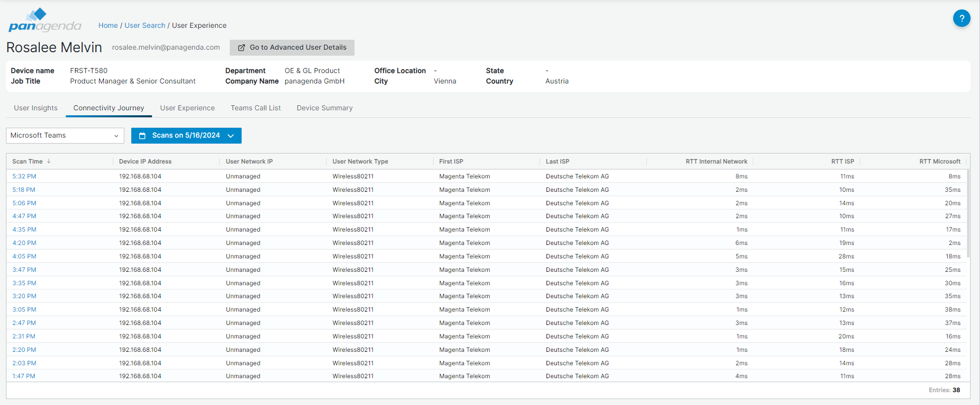The height and width of the screenshot is (405, 980).
Task: Click the 35ms RTT Microsoft value at 5:18 PM
Action: pyautogui.click(x=953, y=190)
